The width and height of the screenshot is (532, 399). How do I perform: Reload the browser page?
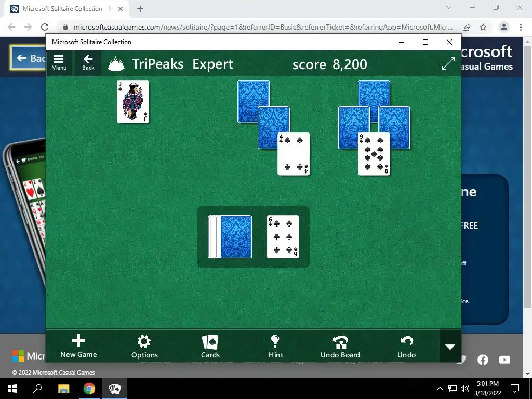(45, 27)
